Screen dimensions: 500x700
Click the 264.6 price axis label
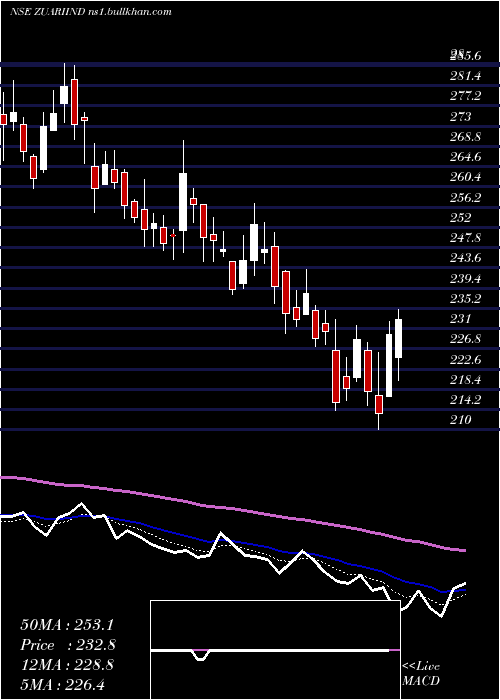tap(465, 157)
